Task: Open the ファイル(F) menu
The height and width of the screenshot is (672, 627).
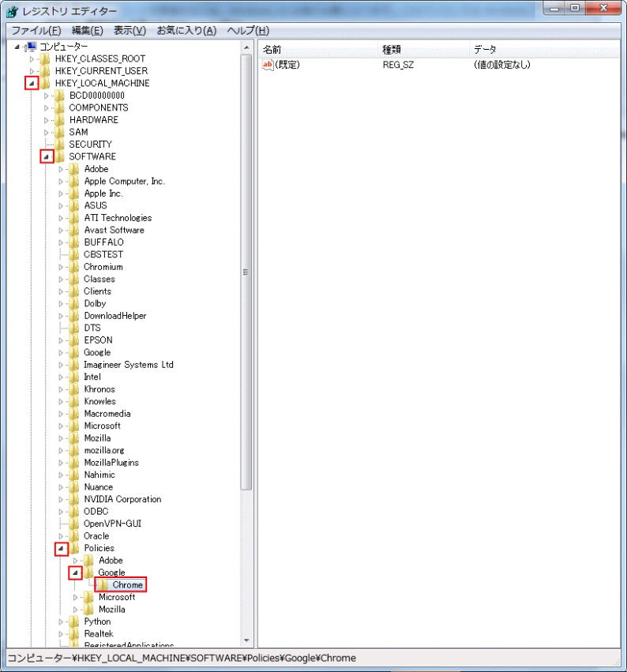Action: click(36, 30)
